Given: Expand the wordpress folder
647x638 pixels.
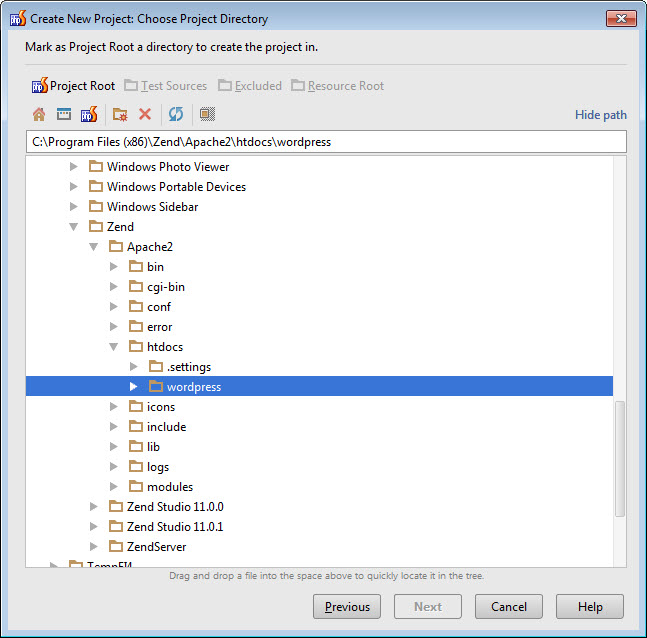Looking at the screenshot, I should click(134, 387).
